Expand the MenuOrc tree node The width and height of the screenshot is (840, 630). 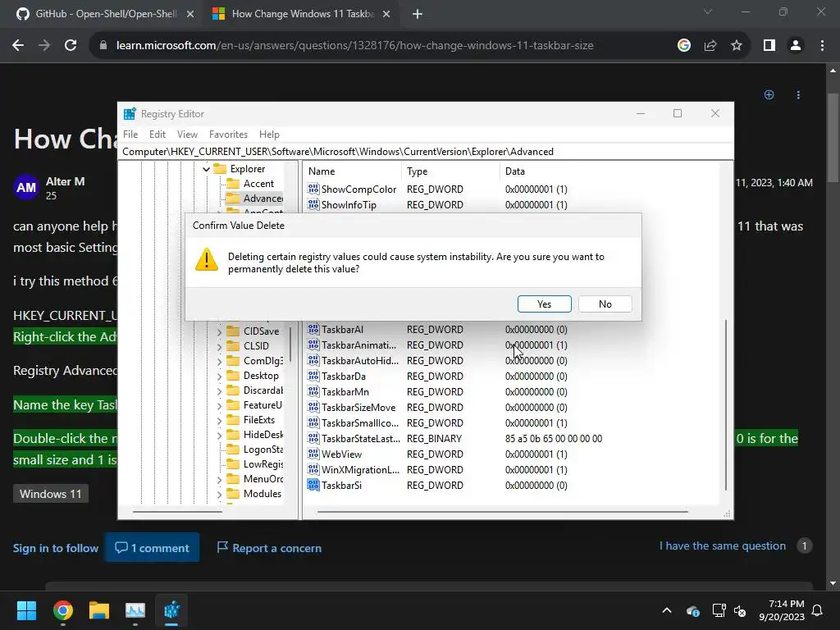219,479
